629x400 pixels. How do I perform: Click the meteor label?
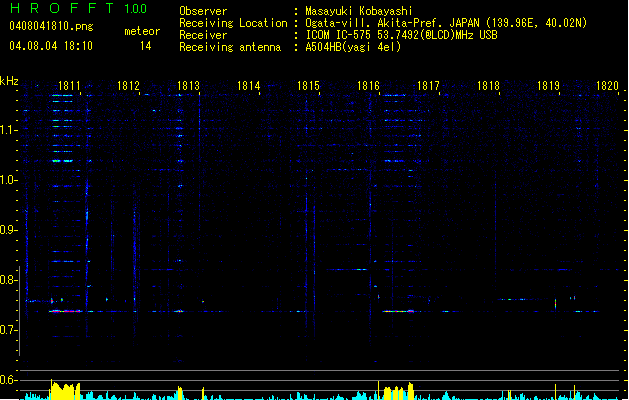pos(142,31)
